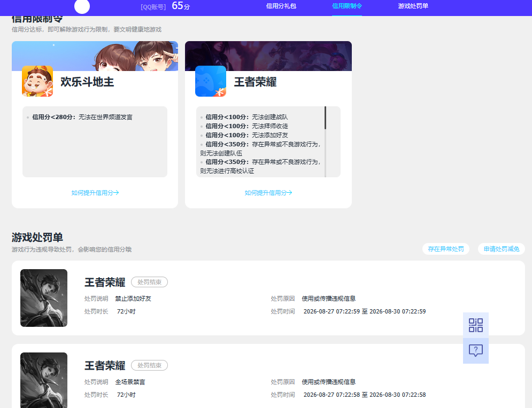The width and height of the screenshot is (532, 408).
Task: Click the 游戏处罚单 section heading
Action: point(37,238)
